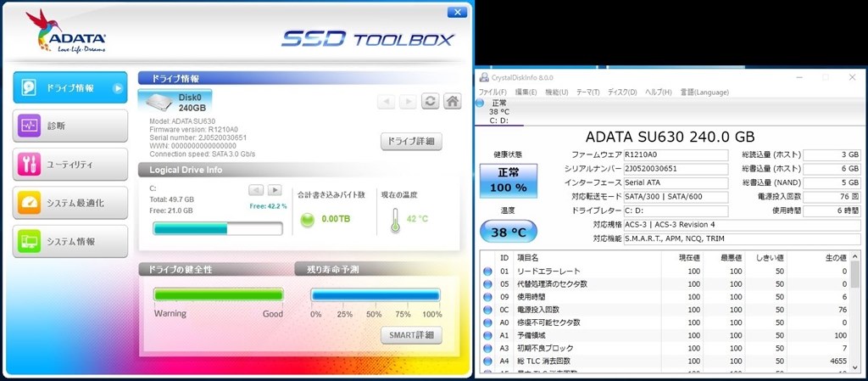Click the 電源投入回数 value 76 回

[x=832, y=197]
